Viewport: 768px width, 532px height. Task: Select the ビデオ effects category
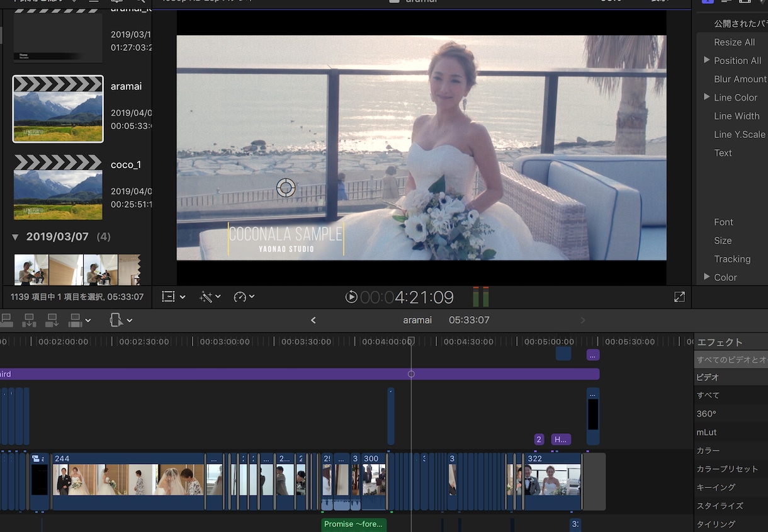coord(731,377)
